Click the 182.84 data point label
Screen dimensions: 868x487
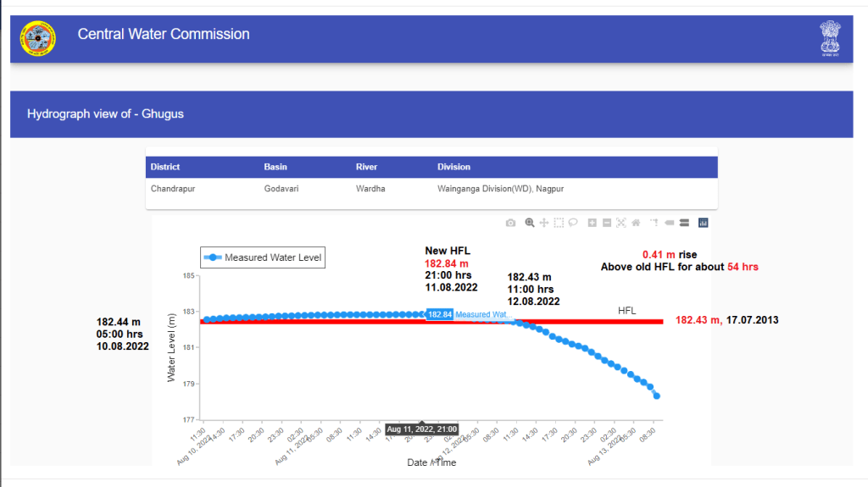coord(439,314)
